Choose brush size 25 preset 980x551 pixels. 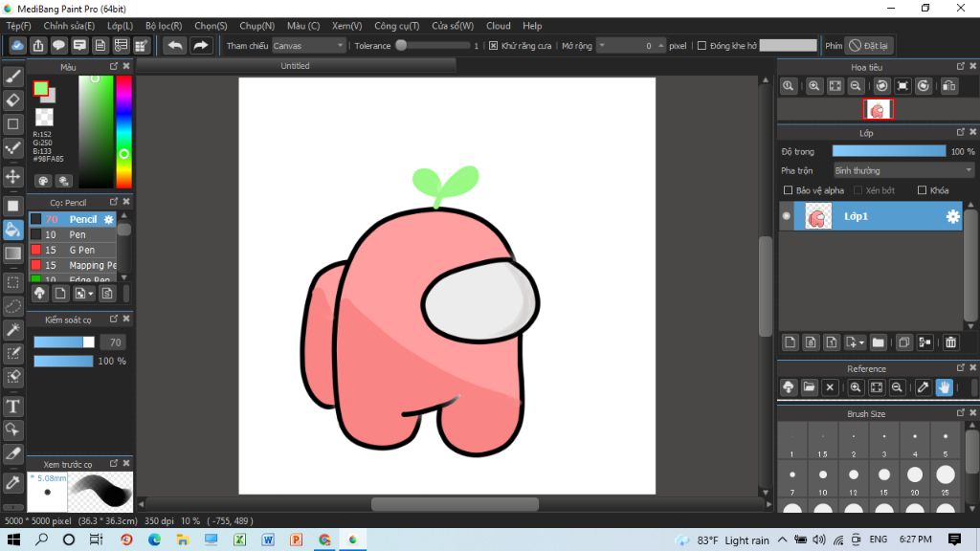tap(945, 478)
